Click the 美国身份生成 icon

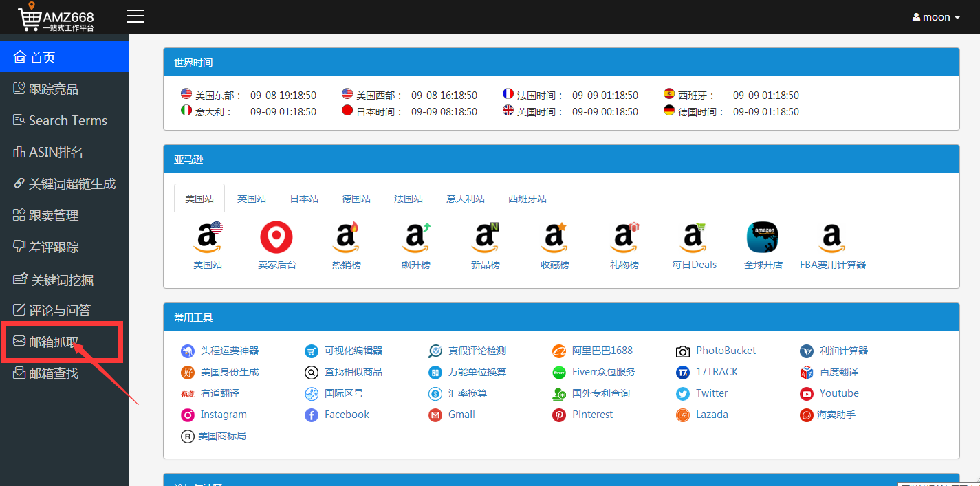tap(188, 373)
